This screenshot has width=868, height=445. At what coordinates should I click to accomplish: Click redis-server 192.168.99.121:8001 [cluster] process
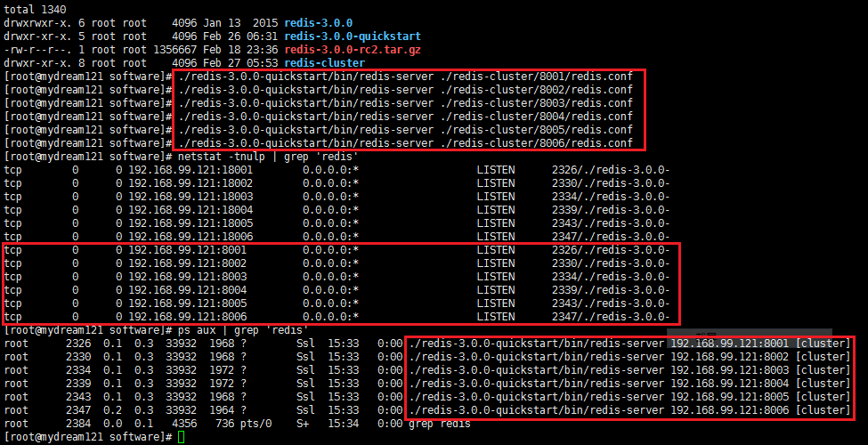point(629,344)
